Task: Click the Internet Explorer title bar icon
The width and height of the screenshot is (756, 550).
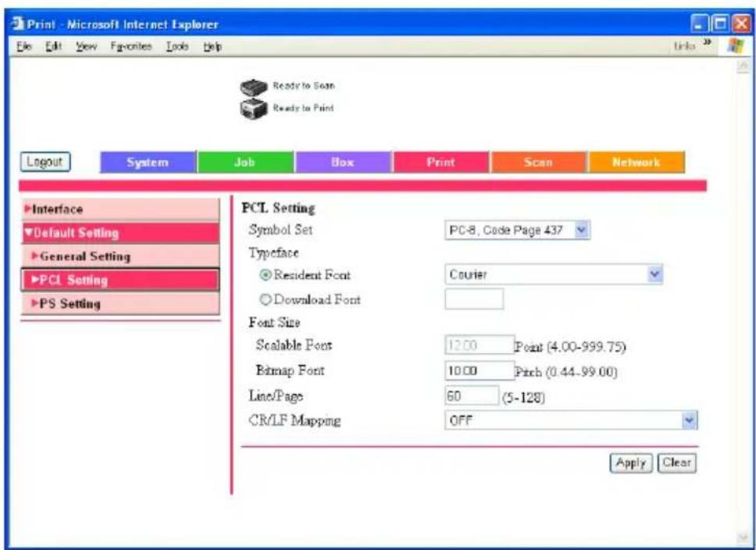Action: [18, 23]
